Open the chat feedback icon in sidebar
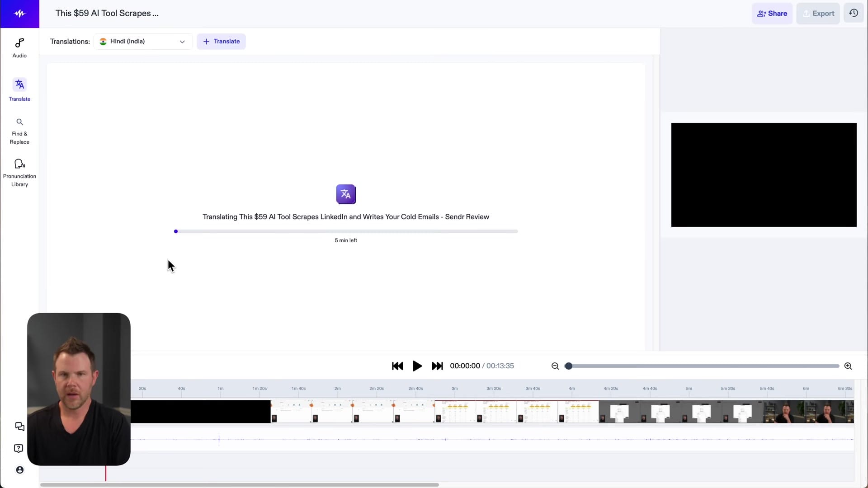The height and width of the screenshot is (488, 868). [19, 427]
